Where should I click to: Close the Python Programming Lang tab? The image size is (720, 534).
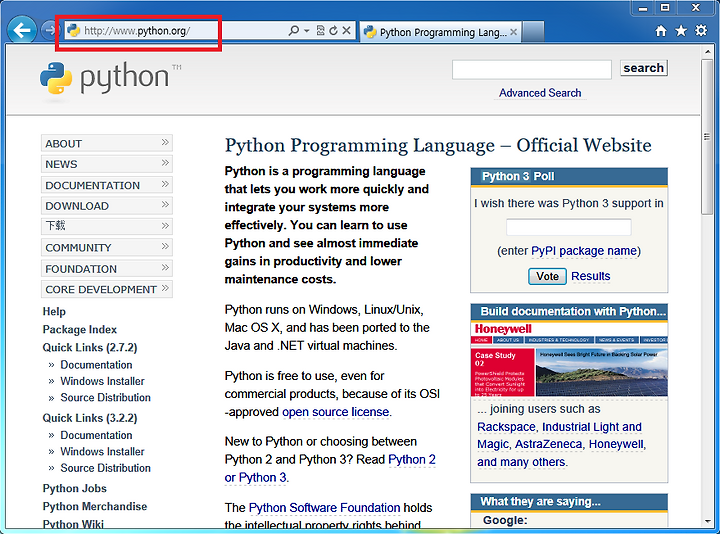(513, 32)
